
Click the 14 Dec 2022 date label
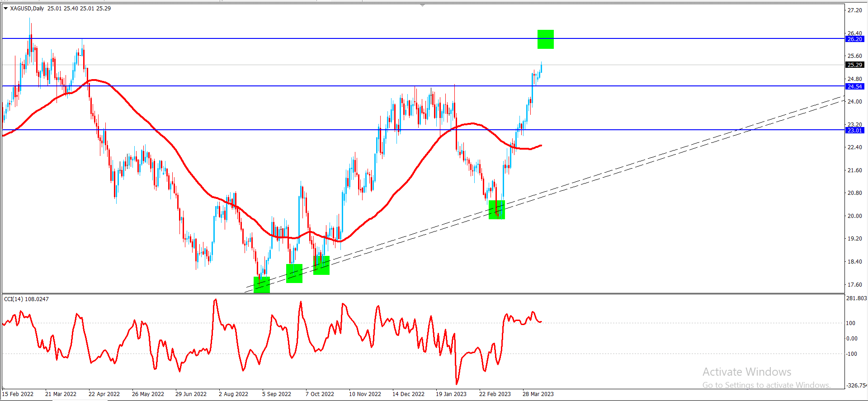pos(408,394)
